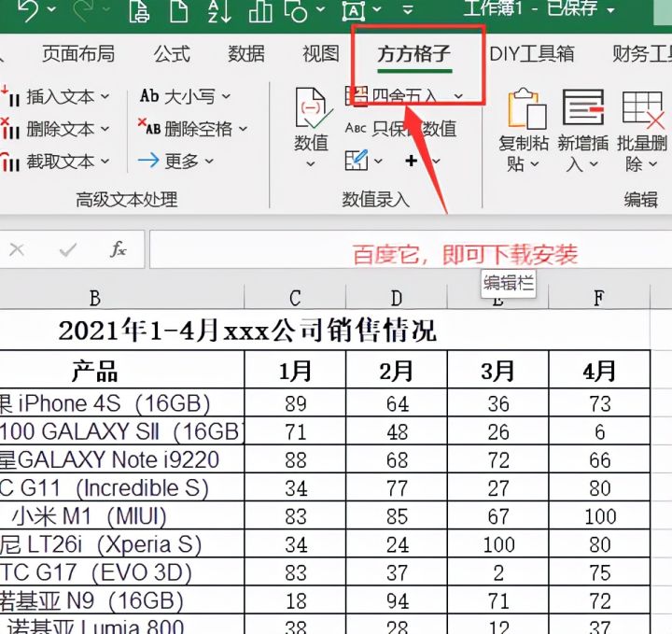Click the column chart icon in title bar

[260, 10]
